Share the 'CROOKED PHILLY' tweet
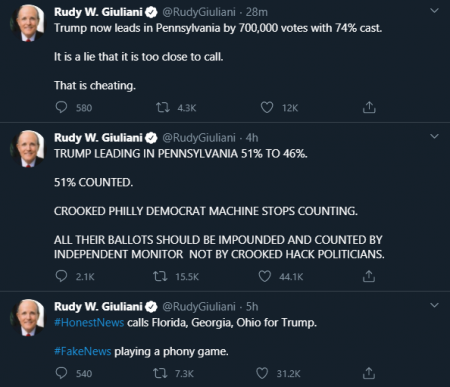Viewport: 450px width, 387px height. click(x=369, y=276)
